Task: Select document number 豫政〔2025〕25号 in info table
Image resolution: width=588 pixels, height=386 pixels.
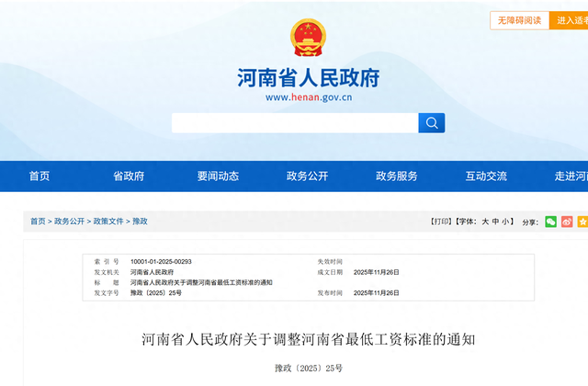Action: (156, 293)
